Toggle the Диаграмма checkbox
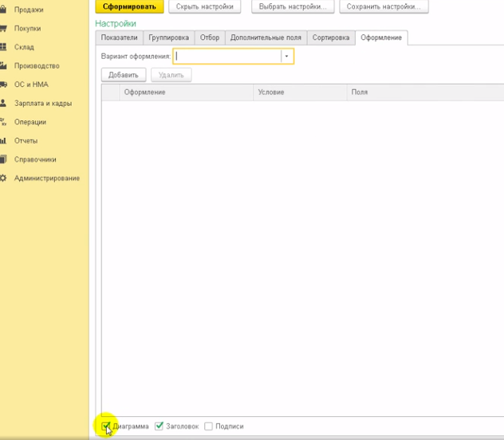This screenshot has height=440, width=504. click(106, 426)
